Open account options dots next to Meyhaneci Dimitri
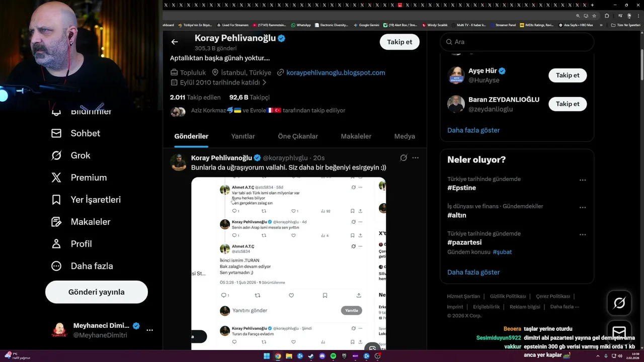Viewport: 644px width, 362px height. (x=150, y=330)
